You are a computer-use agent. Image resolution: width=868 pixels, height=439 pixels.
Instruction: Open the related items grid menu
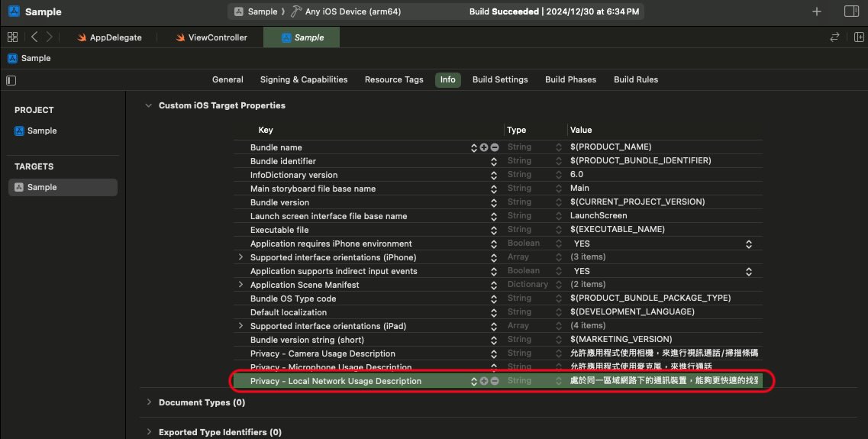12,37
